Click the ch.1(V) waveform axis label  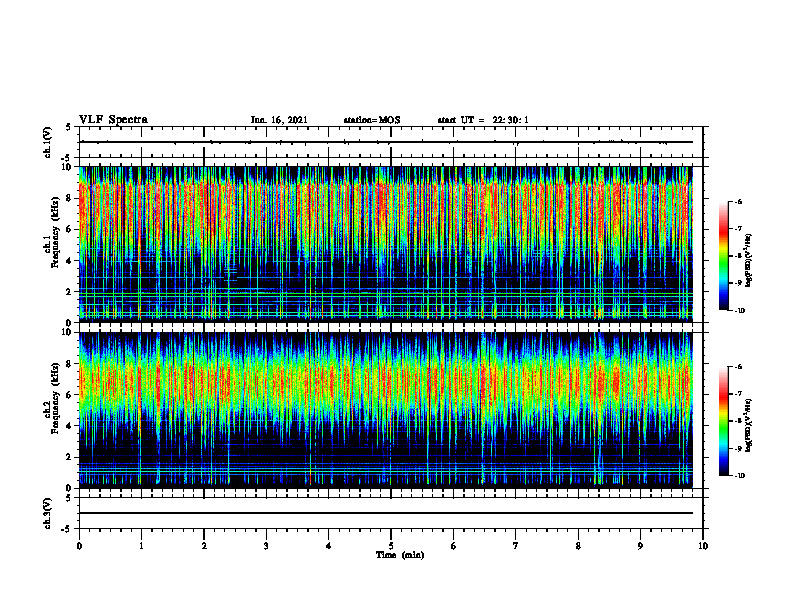coord(48,142)
